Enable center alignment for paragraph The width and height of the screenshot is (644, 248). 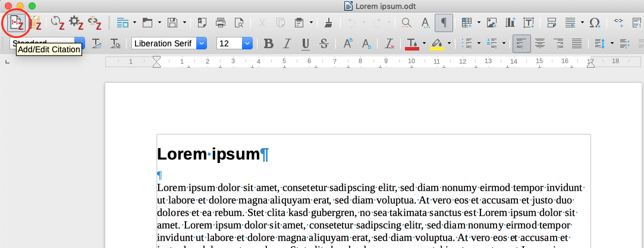540,43
